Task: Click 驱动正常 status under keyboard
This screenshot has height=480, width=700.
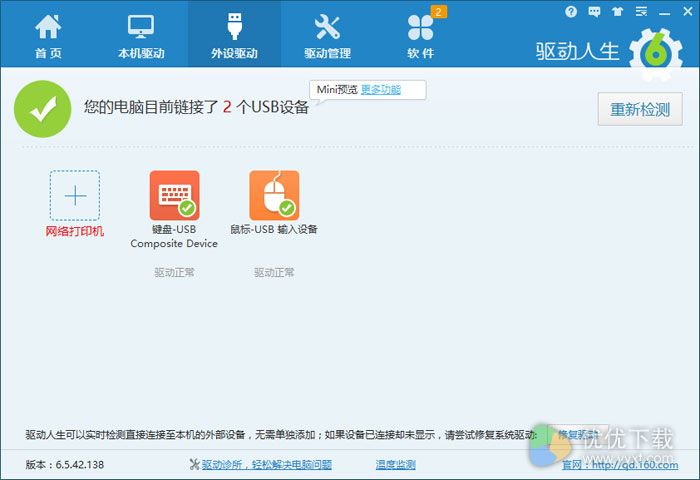Action: 175,272
